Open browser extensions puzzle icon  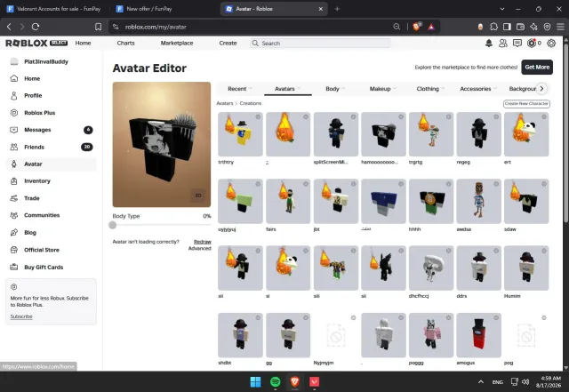coord(494,27)
